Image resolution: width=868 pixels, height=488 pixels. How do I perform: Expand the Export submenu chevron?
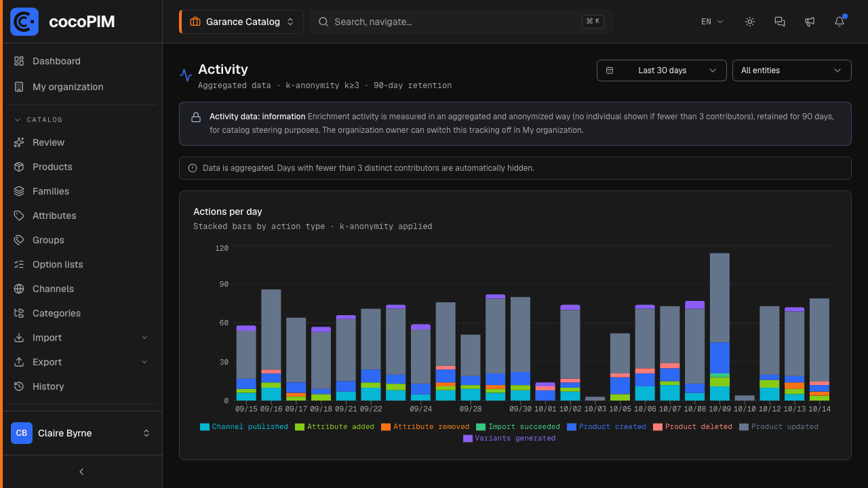[144, 362]
